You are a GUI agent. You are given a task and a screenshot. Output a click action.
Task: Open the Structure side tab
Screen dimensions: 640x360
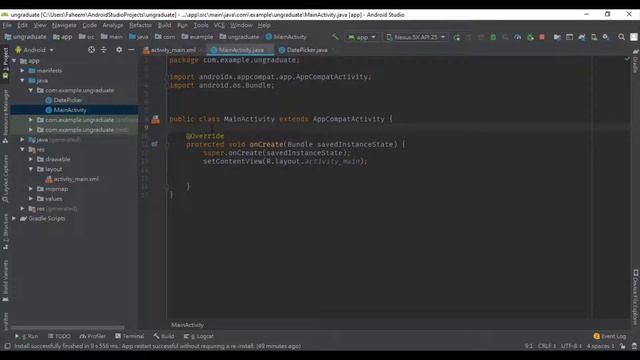pyautogui.click(x=5, y=231)
